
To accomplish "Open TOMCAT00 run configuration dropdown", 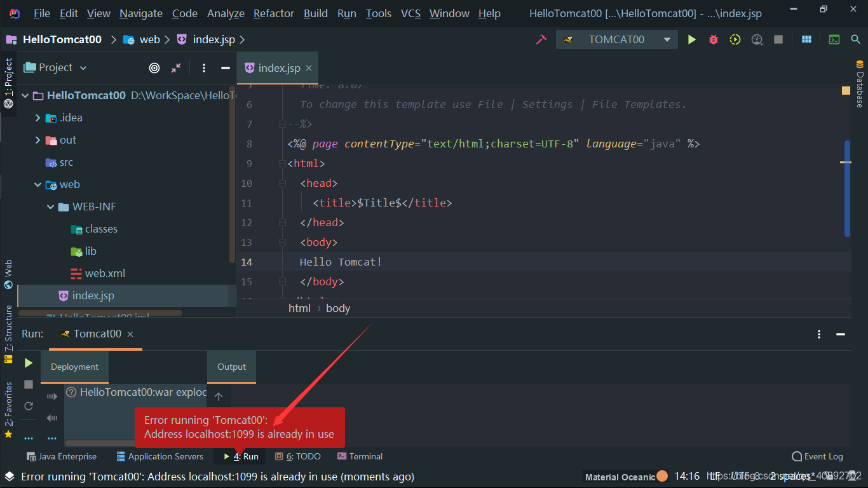I will click(x=616, y=39).
